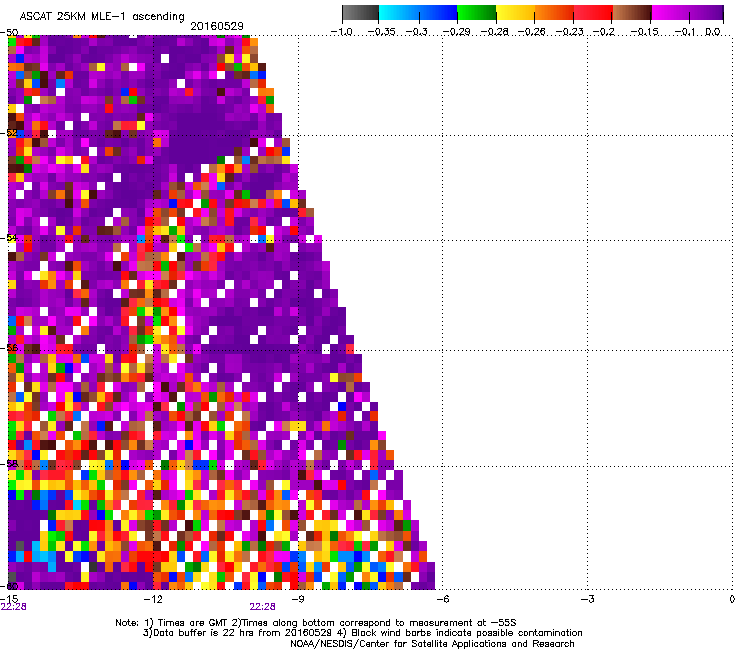The image size is (740, 650).
Task: Click the '-0.2' color scale label
Action: [604, 32]
